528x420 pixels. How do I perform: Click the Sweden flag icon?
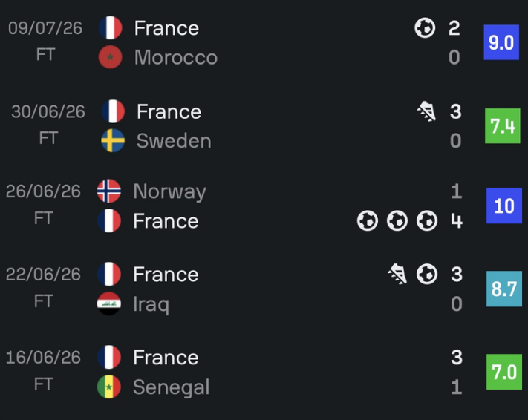point(113,140)
